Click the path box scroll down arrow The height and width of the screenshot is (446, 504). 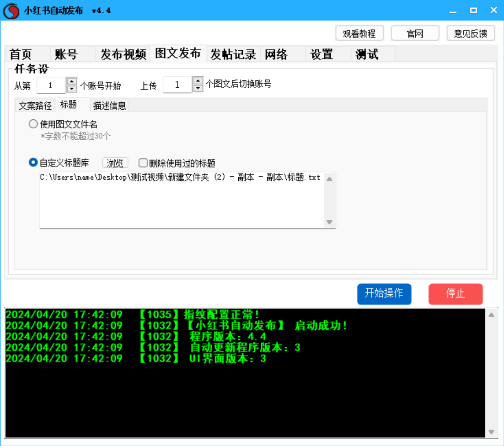pos(329,222)
